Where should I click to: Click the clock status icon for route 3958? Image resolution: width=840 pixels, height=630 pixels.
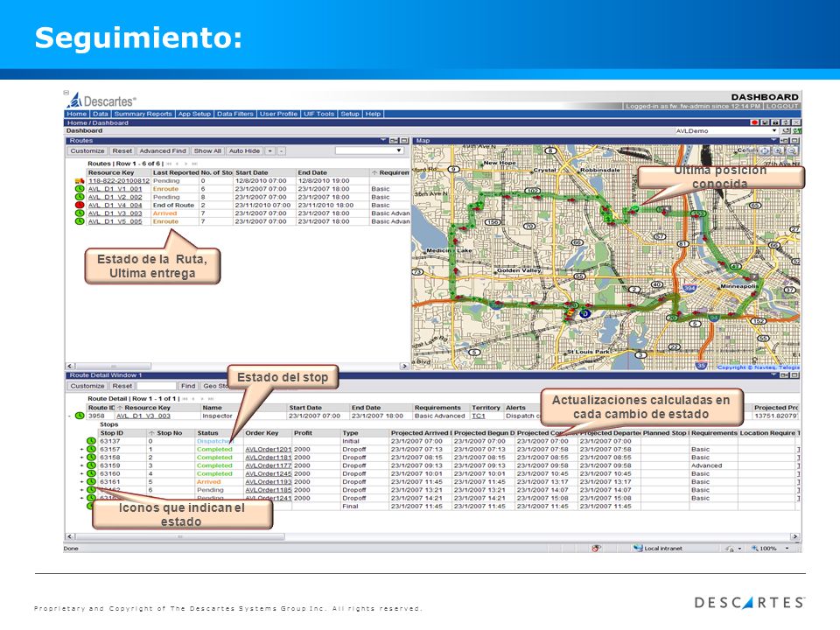pyautogui.click(x=80, y=416)
